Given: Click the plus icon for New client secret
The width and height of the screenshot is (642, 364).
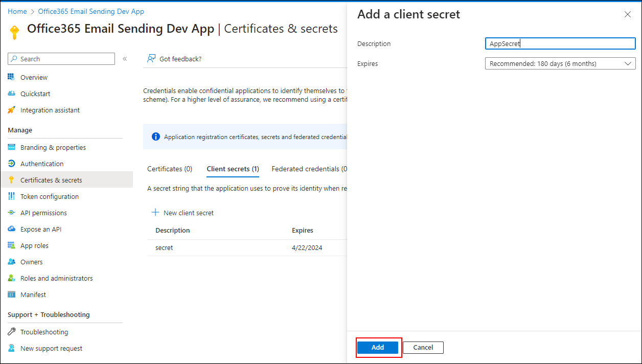Looking at the screenshot, I should pyautogui.click(x=155, y=213).
